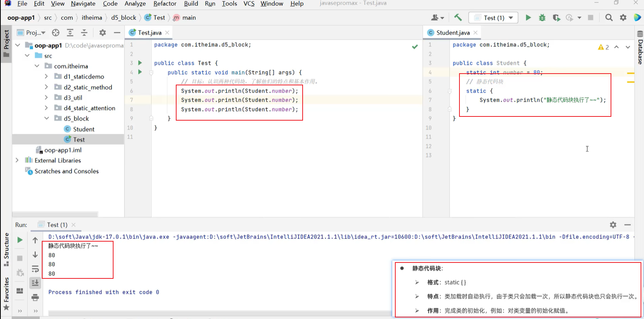This screenshot has height=319, width=644.
Task: Run Test (1) with green play button
Action: coord(528,17)
